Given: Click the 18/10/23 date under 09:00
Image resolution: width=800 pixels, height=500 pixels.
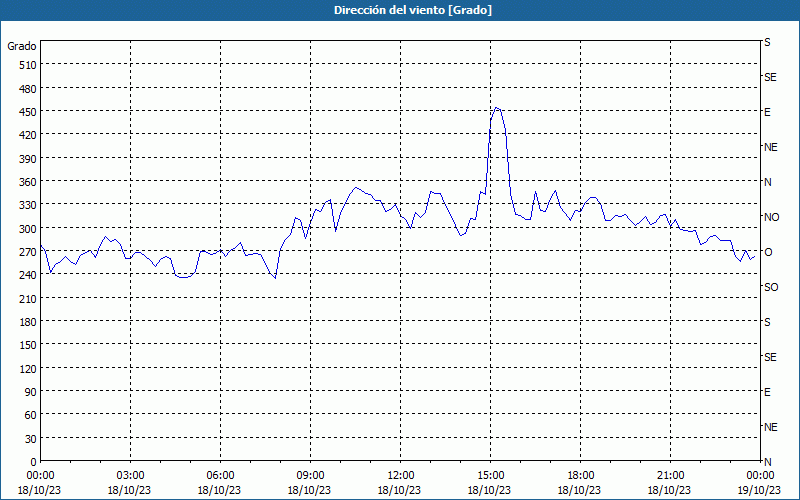Looking at the screenshot, I should tap(309, 490).
